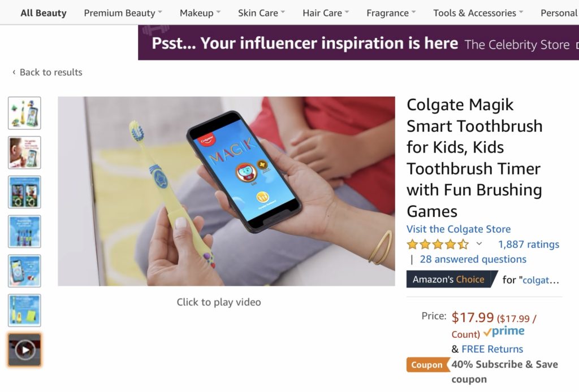Open the Fragrance menu
This screenshot has height=392, width=579.
point(391,13)
